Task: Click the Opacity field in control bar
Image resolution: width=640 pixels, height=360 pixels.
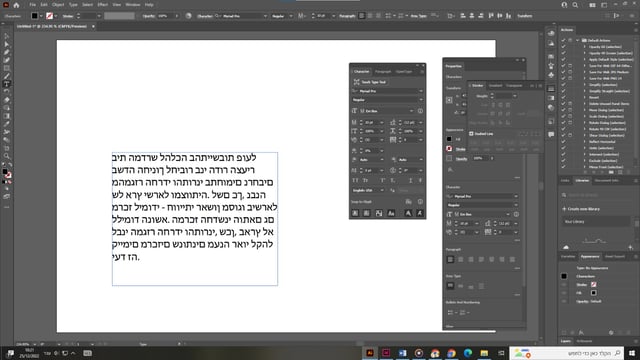Action: (165, 16)
